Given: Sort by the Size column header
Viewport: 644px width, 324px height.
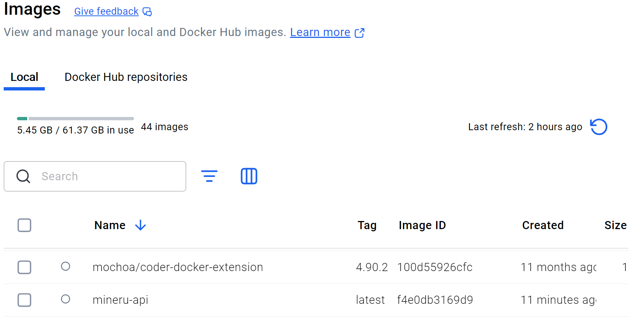Looking at the screenshot, I should point(615,225).
